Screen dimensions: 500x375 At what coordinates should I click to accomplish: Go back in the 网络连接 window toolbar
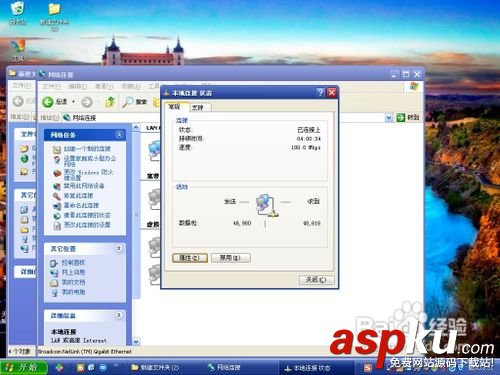pyautogui.click(x=48, y=102)
